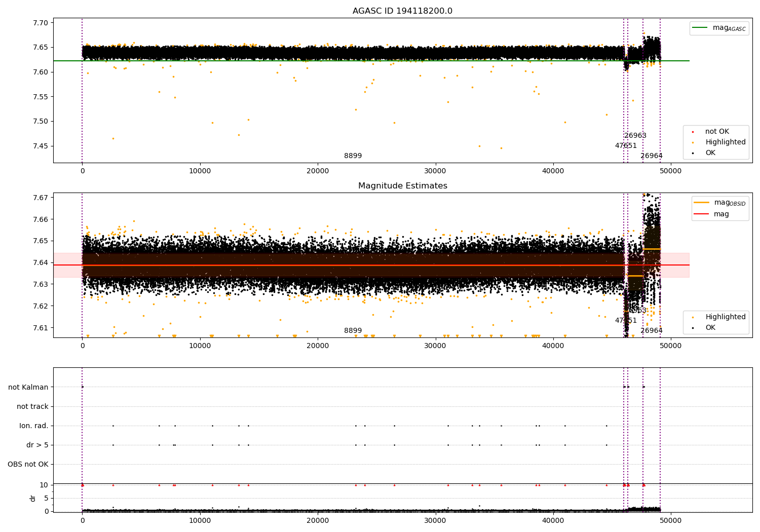Click the 'Magnitude Estimates' subplot title

point(403,186)
